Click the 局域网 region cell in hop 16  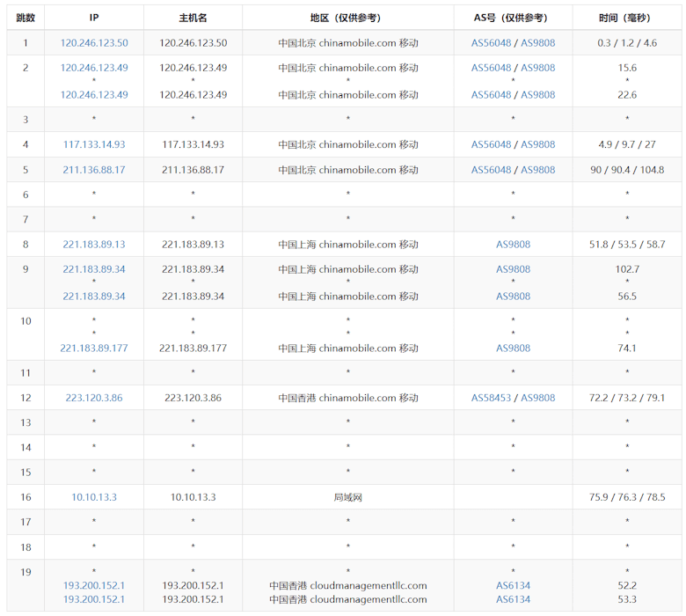pos(347,497)
